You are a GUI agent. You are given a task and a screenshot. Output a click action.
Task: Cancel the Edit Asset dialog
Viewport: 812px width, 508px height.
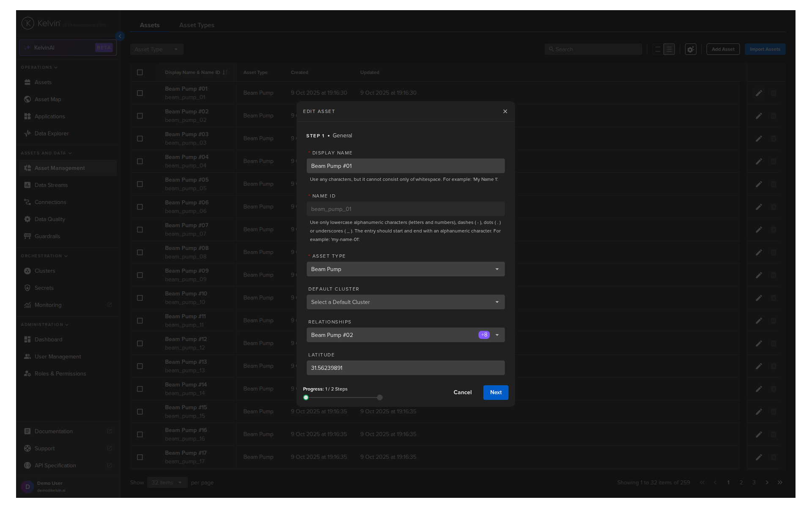pyautogui.click(x=462, y=392)
